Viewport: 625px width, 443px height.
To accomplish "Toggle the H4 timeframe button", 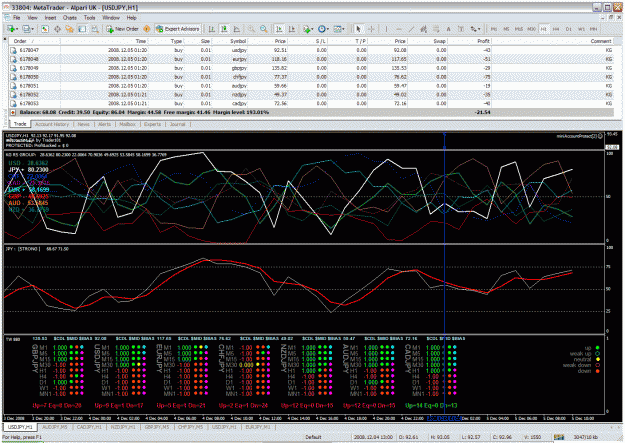I will [x=556, y=29].
